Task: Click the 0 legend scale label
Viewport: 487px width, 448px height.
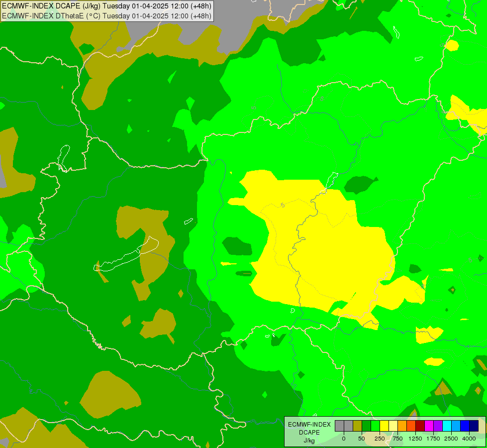Action: 344,439
